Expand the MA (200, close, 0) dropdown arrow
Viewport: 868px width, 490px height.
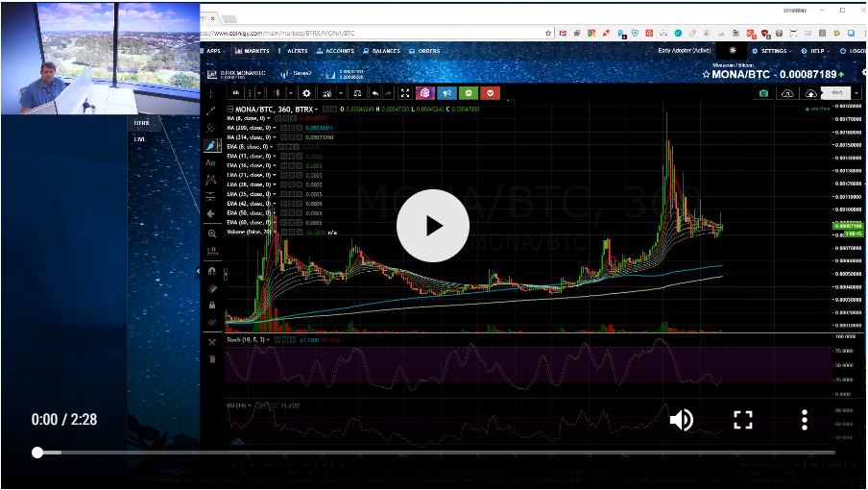click(x=275, y=128)
